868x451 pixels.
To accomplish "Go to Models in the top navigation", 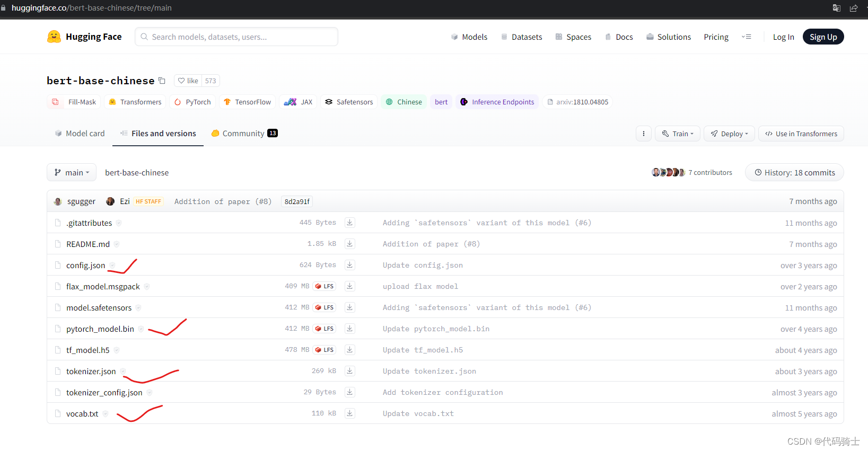I will (x=469, y=37).
